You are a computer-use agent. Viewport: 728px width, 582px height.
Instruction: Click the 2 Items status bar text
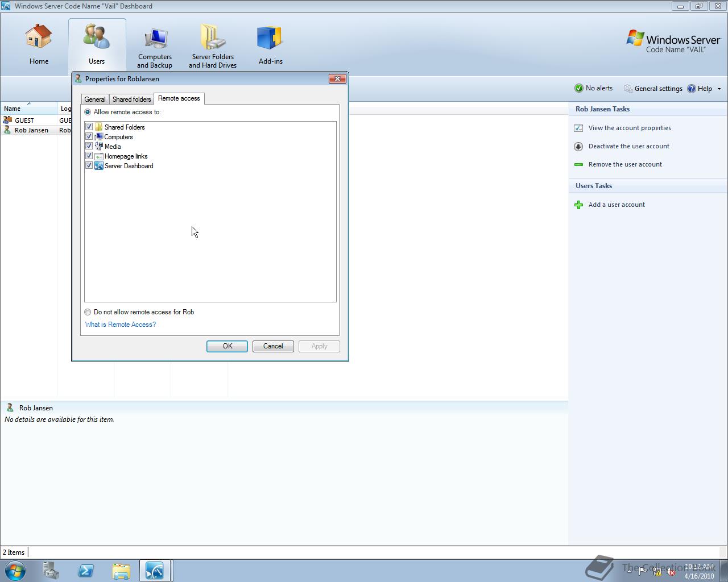point(14,552)
